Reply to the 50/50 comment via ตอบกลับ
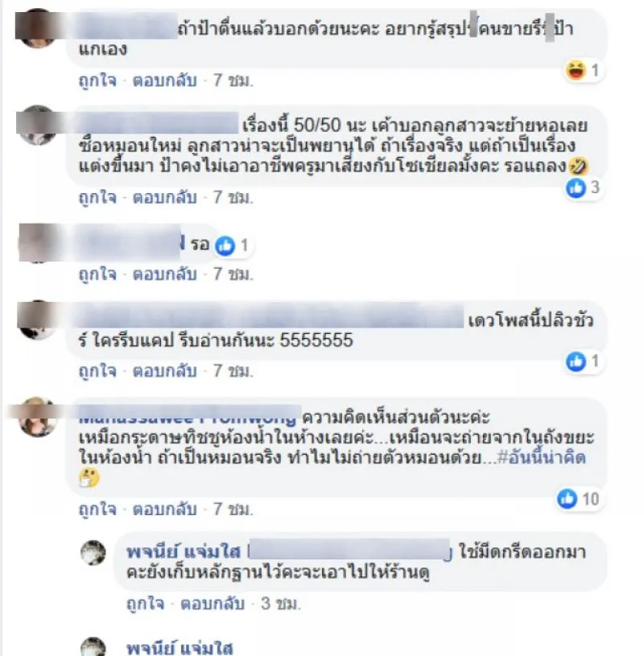Screen dimensions: 644x656 point(165,197)
